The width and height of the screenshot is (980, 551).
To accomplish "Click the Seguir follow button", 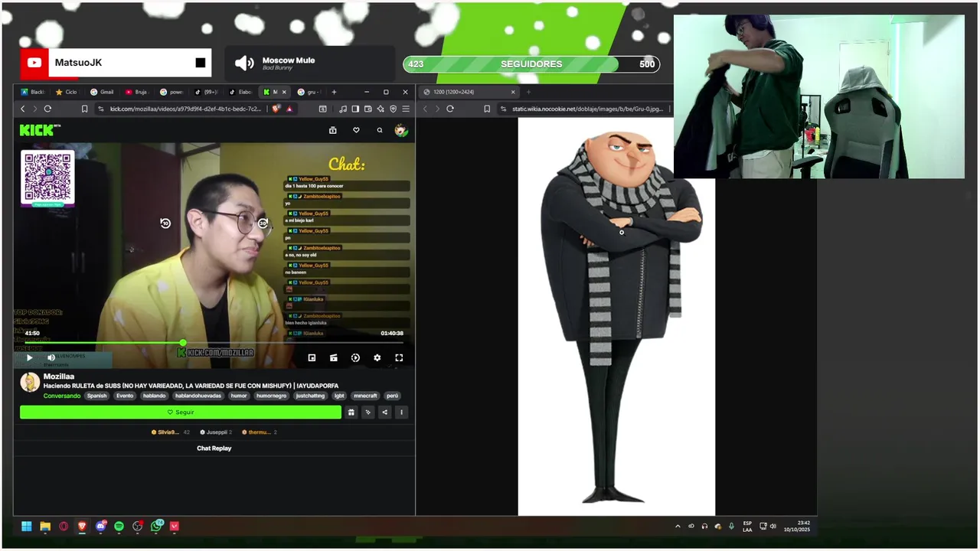I will 181,412.
